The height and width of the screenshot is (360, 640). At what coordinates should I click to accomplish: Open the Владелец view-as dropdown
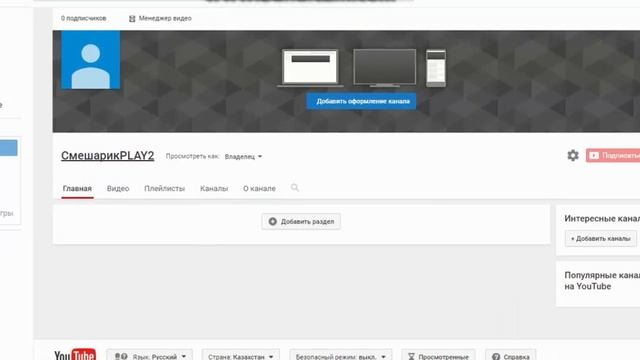click(243, 157)
